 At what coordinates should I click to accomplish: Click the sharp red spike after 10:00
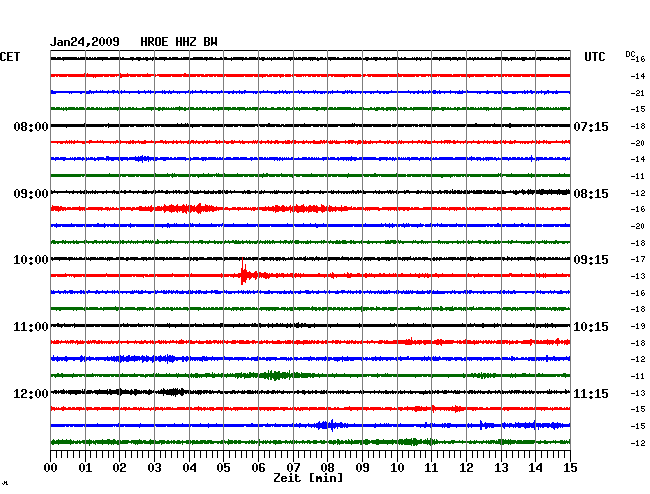click(243, 272)
